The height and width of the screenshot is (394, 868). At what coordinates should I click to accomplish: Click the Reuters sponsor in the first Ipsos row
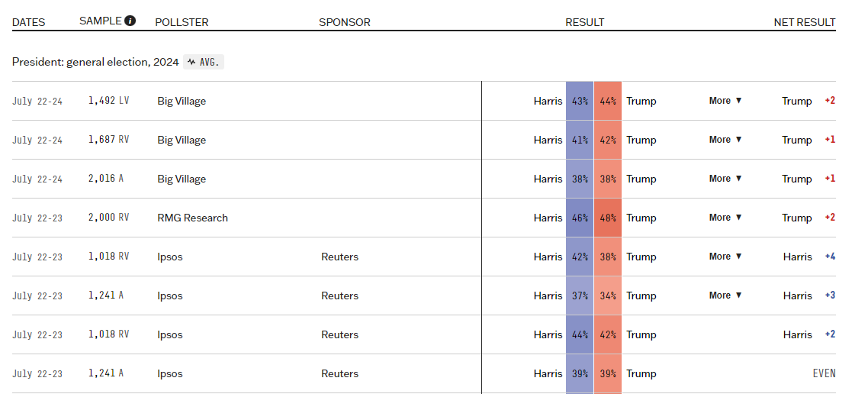(339, 257)
